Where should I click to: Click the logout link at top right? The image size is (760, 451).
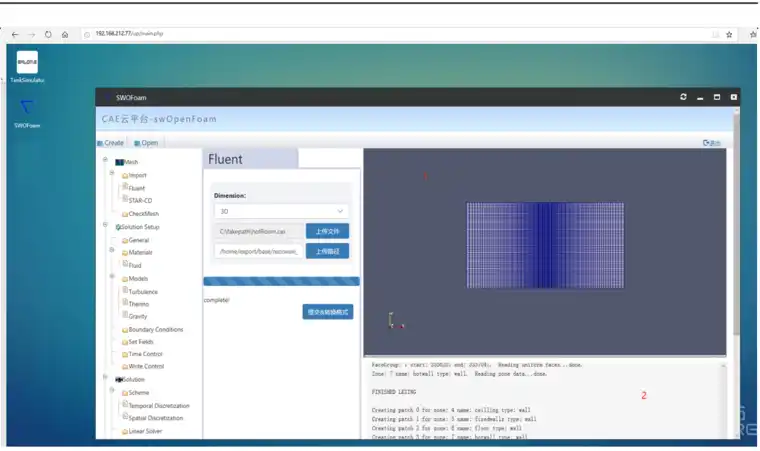pyautogui.click(x=712, y=143)
